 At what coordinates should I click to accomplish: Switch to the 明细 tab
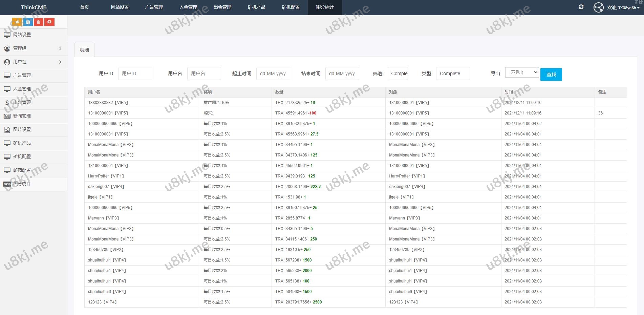(x=84, y=50)
